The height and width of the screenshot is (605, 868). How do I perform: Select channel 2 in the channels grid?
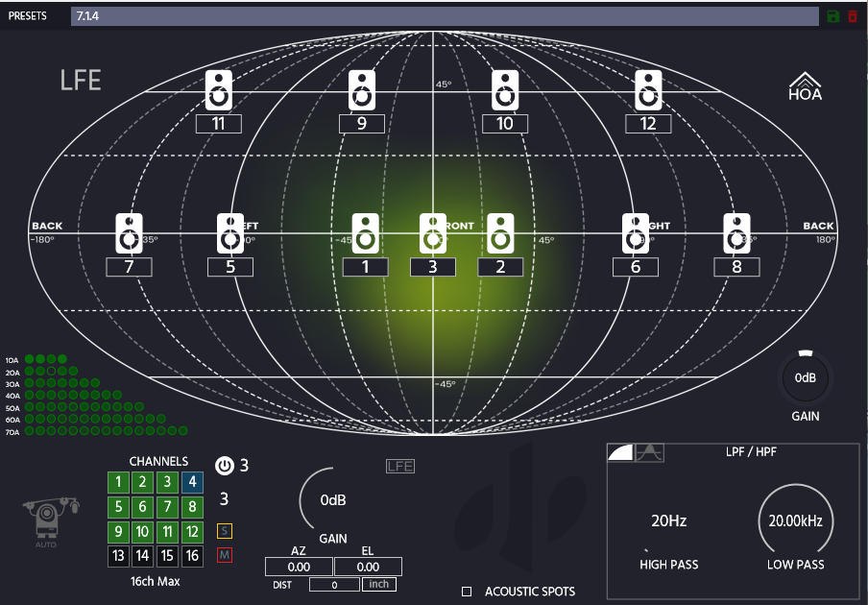[143, 482]
